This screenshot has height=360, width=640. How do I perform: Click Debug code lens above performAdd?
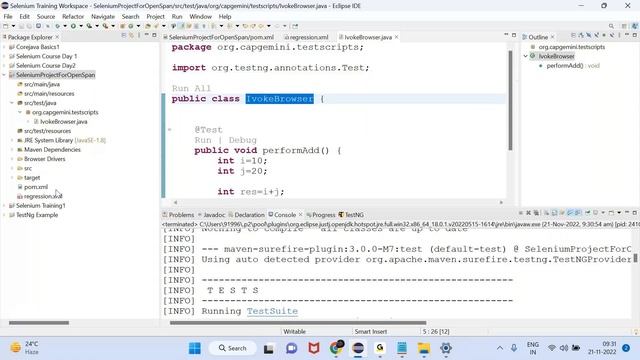(x=242, y=140)
